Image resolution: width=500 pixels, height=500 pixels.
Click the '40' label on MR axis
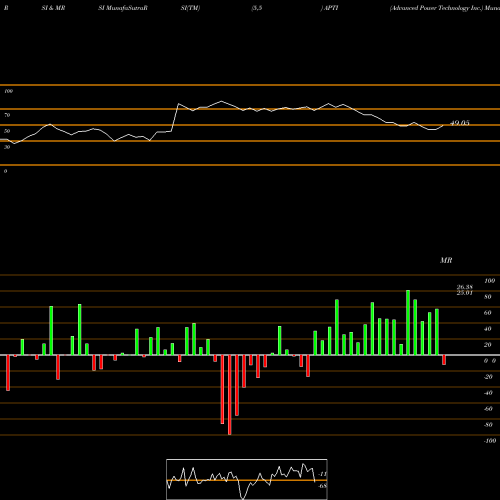488,329
